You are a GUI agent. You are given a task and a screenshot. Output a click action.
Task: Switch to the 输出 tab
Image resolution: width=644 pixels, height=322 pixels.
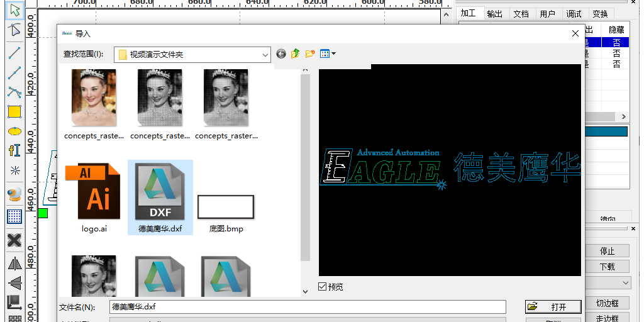click(494, 14)
